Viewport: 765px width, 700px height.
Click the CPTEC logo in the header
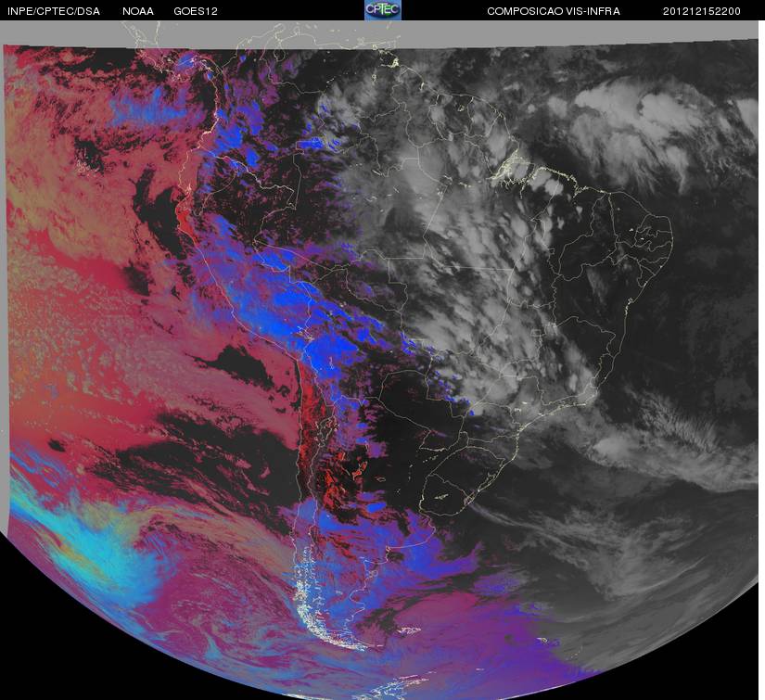(x=383, y=10)
